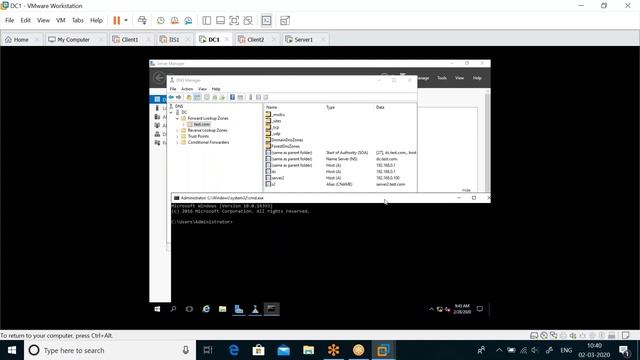Open Internet Explorer on guest taskbar
Viewport: 640px width, 360px height.
(x=206, y=309)
